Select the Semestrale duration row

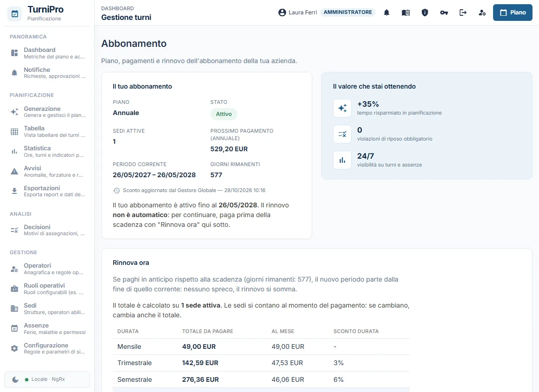261,379
